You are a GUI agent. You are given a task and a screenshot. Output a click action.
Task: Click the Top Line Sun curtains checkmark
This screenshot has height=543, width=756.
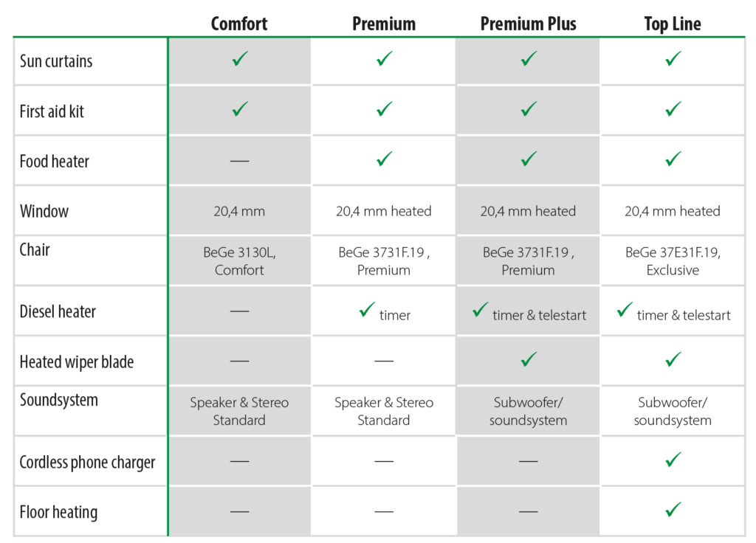[673, 60]
